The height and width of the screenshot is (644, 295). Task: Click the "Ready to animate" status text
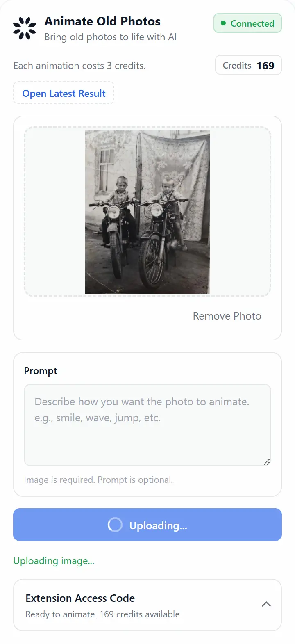tap(104, 614)
